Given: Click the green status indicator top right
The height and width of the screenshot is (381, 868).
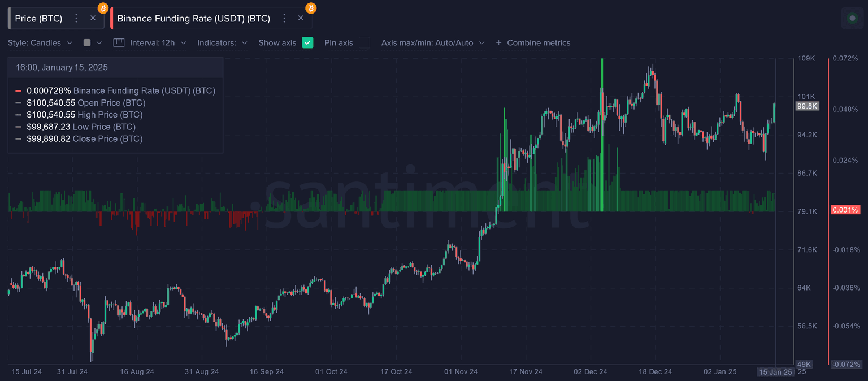Looking at the screenshot, I should (x=852, y=18).
